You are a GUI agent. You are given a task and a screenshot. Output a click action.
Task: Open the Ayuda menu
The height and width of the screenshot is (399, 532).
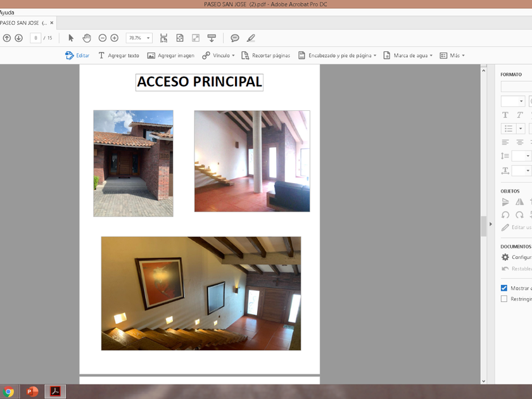[x=7, y=12]
